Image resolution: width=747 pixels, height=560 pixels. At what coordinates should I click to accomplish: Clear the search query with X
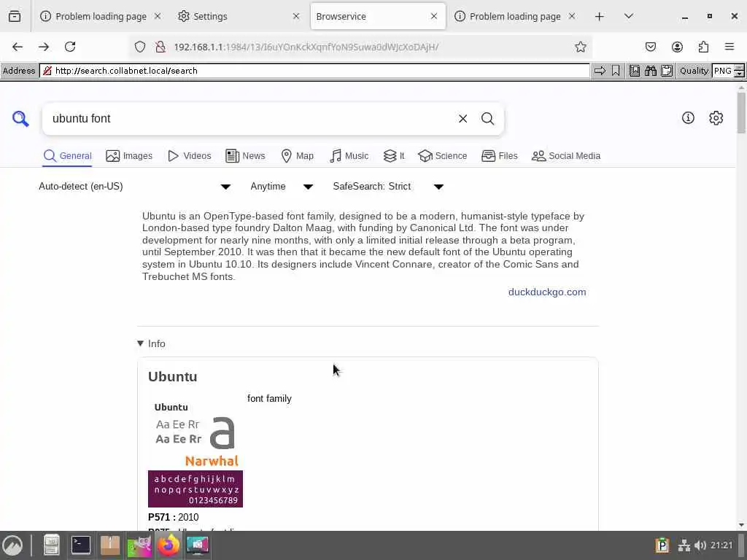click(462, 119)
